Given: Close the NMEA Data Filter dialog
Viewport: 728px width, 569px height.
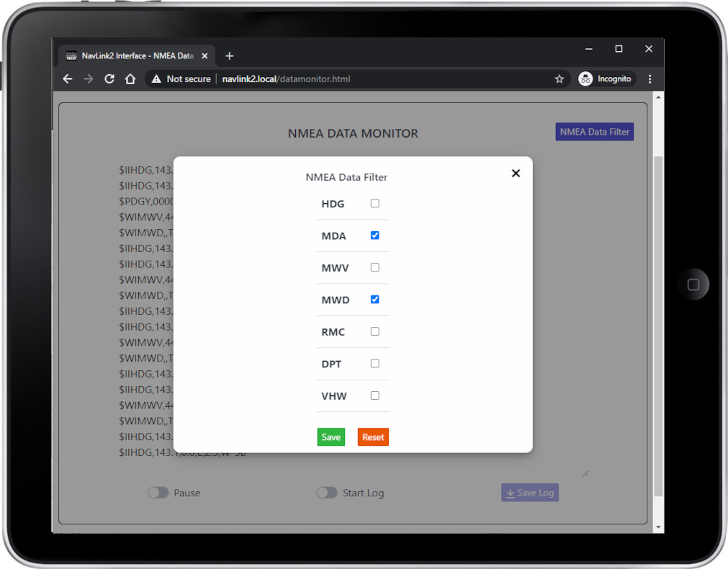Looking at the screenshot, I should pyautogui.click(x=516, y=174).
